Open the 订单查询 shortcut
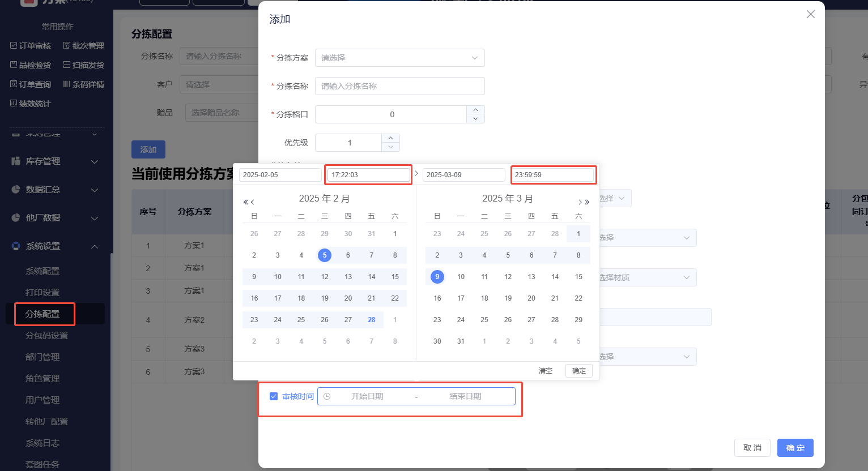This screenshot has height=471, width=868. (x=31, y=84)
